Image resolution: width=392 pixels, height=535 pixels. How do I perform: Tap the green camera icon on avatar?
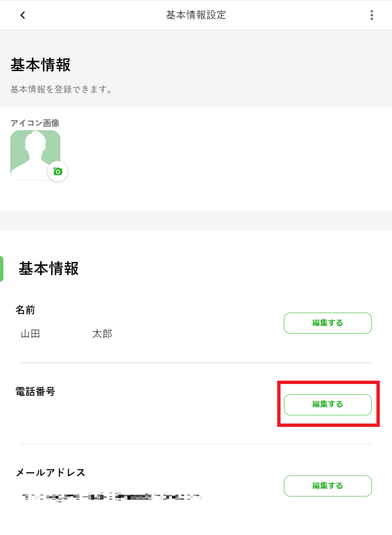[x=58, y=171]
